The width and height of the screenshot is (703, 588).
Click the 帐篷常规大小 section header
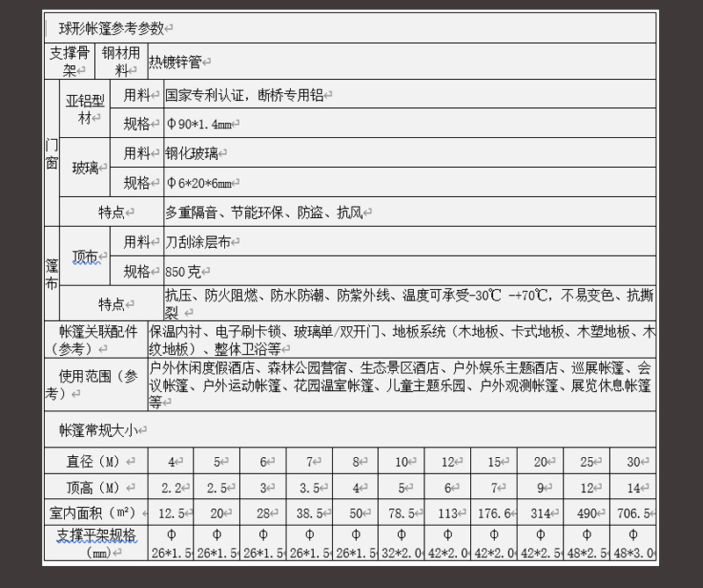[99, 430]
